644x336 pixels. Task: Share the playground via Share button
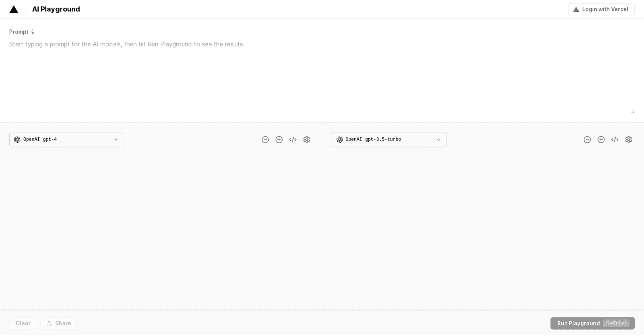click(58, 324)
